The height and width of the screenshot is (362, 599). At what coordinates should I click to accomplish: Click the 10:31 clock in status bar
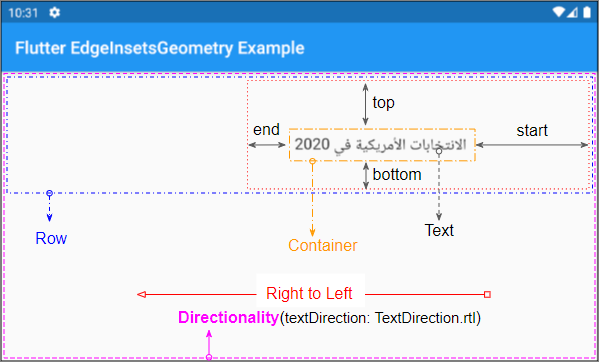coord(23,13)
